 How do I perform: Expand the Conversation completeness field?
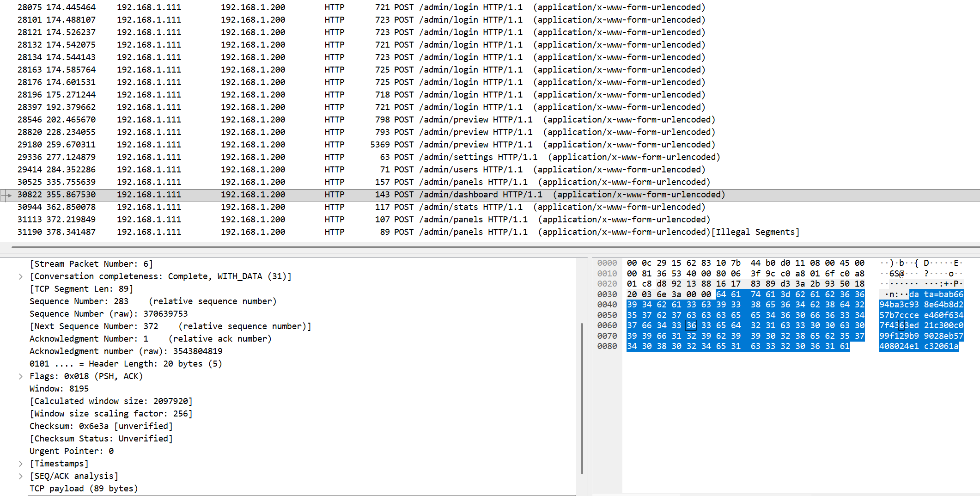click(21, 276)
